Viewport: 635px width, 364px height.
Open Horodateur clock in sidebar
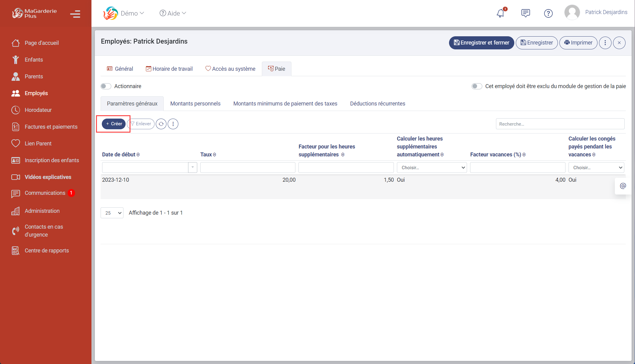(38, 110)
